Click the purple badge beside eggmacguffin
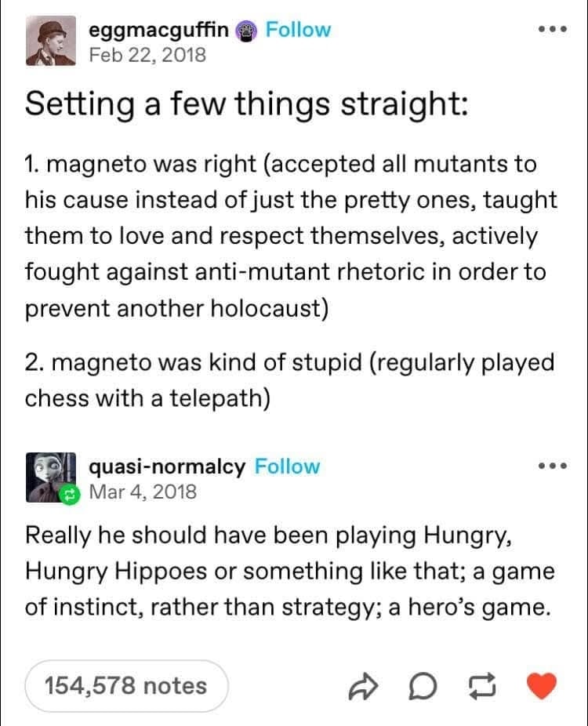 point(246,31)
